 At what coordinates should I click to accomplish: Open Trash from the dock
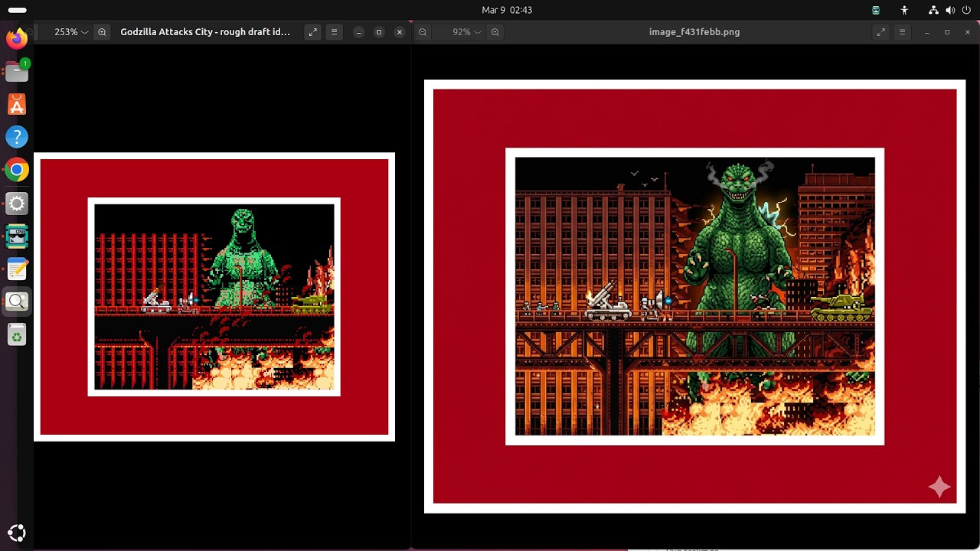tap(17, 334)
